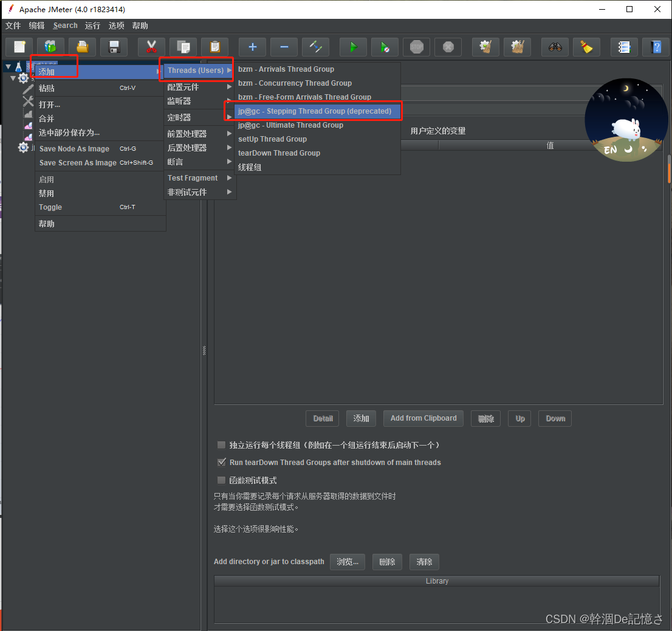Viewport: 672px width, 631px height.
Task: Click the floating EN input method widget
Action: pos(626,120)
